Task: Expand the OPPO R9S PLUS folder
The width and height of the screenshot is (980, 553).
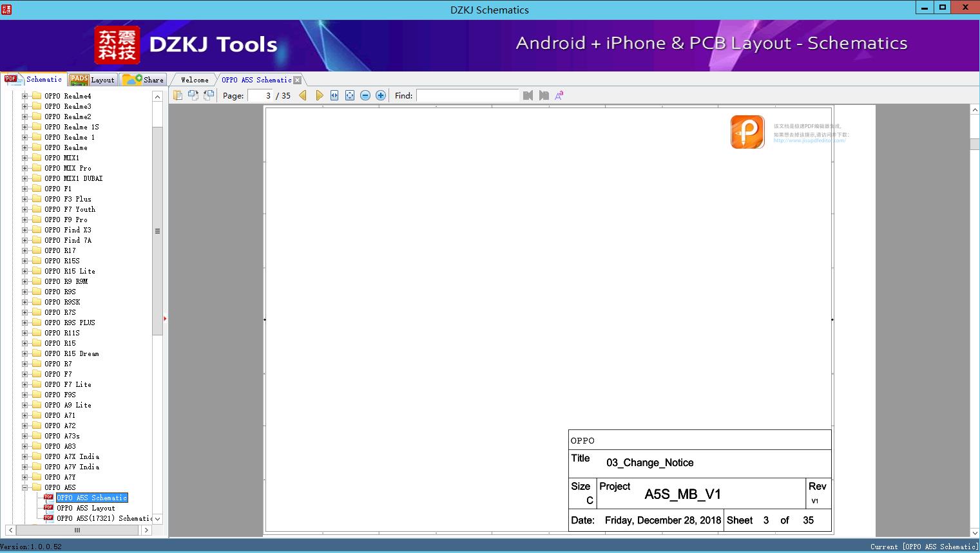Action: click(24, 323)
